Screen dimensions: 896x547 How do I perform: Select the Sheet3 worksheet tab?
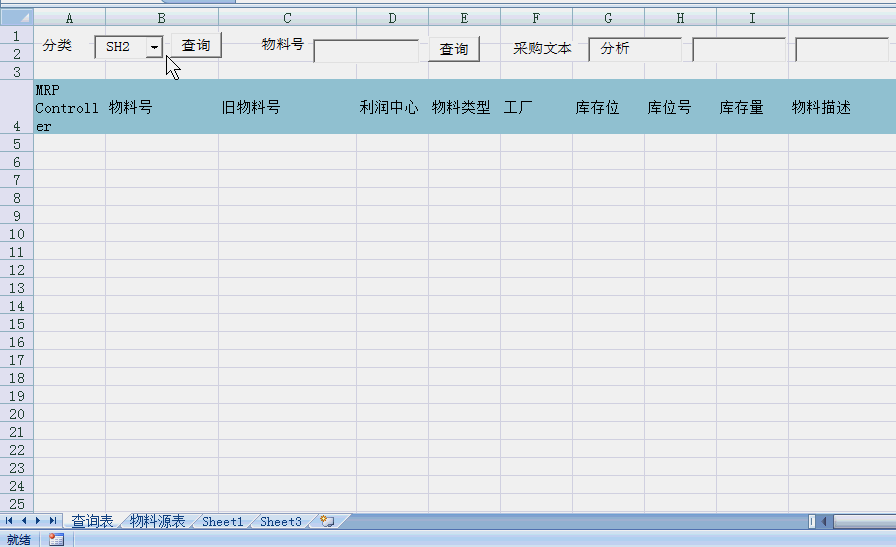point(280,521)
